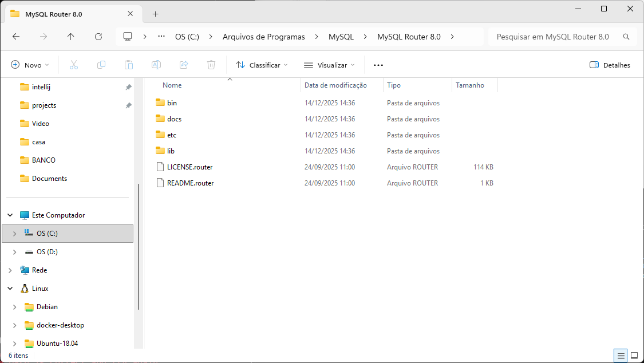
Task: Click the Share icon in toolbar
Action: click(184, 65)
